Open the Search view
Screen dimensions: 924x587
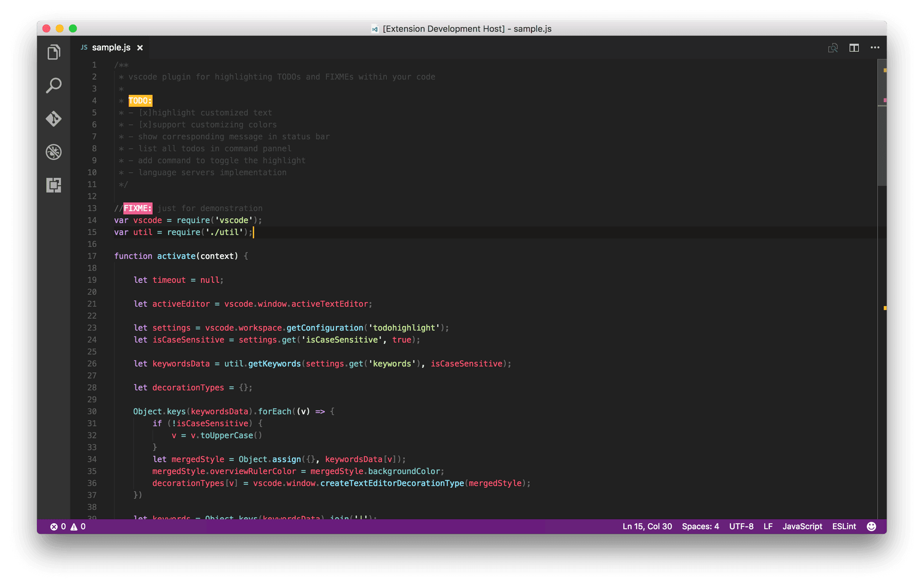click(x=54, y=86)
